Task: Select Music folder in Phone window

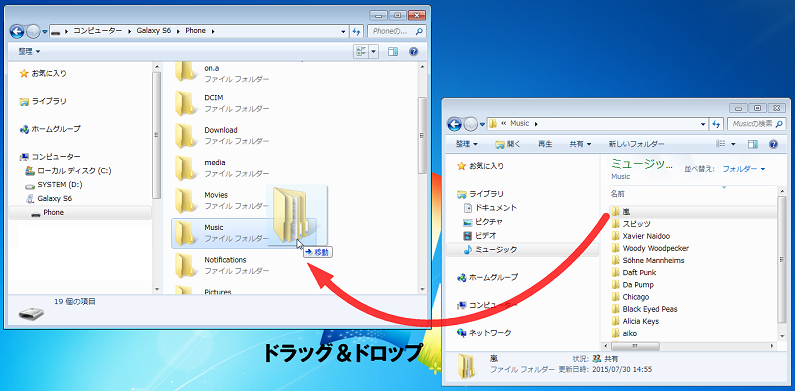Action: click(x=244, y=233)
